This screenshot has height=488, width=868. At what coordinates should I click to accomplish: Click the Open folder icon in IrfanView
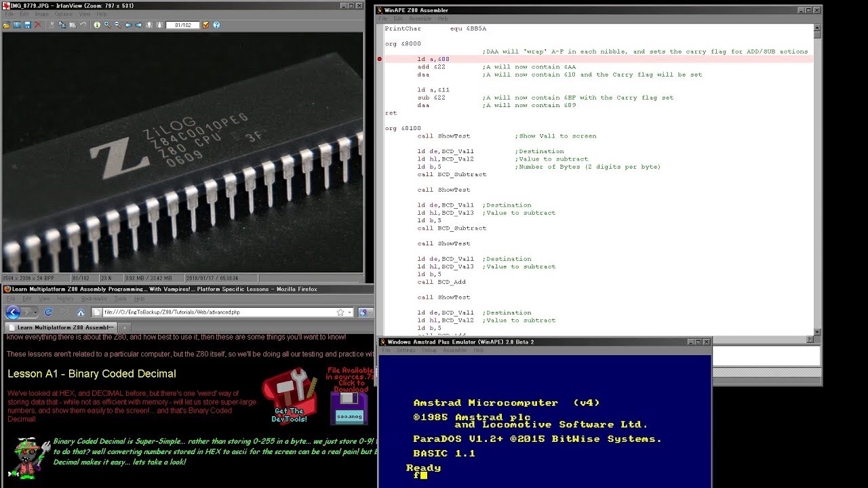point(6,25)
